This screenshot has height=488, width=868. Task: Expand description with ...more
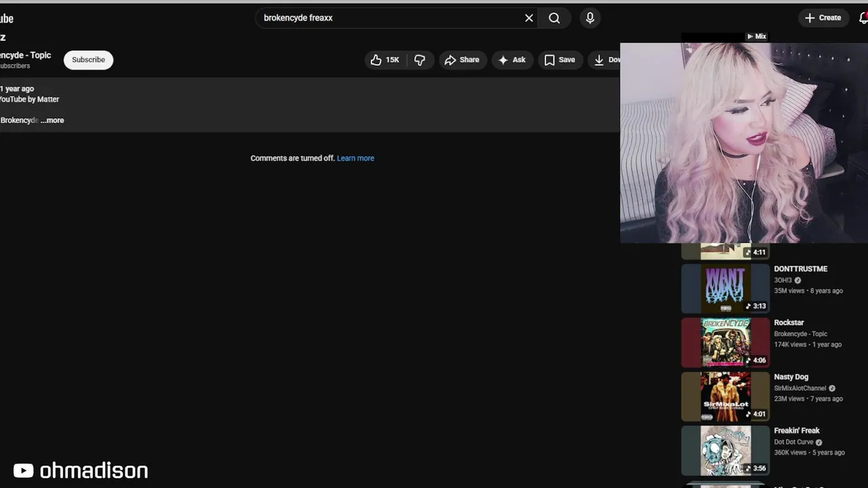(x=52, y=120)
